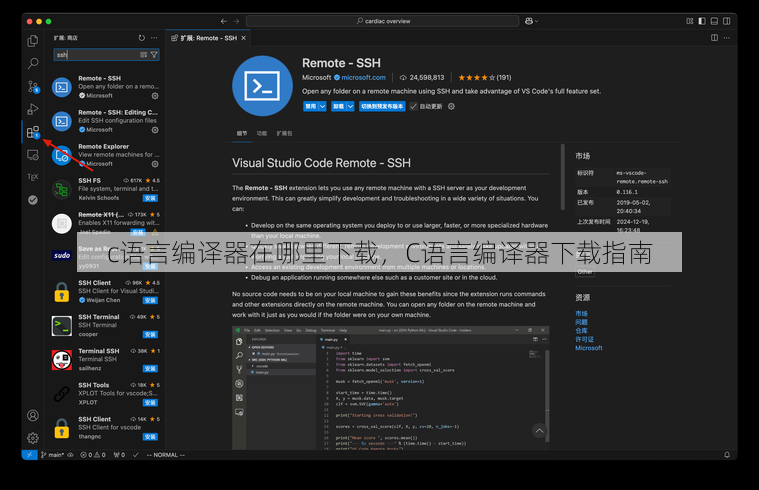Open 仓库 repository resource link
The image size is (759, 490).
581,331
